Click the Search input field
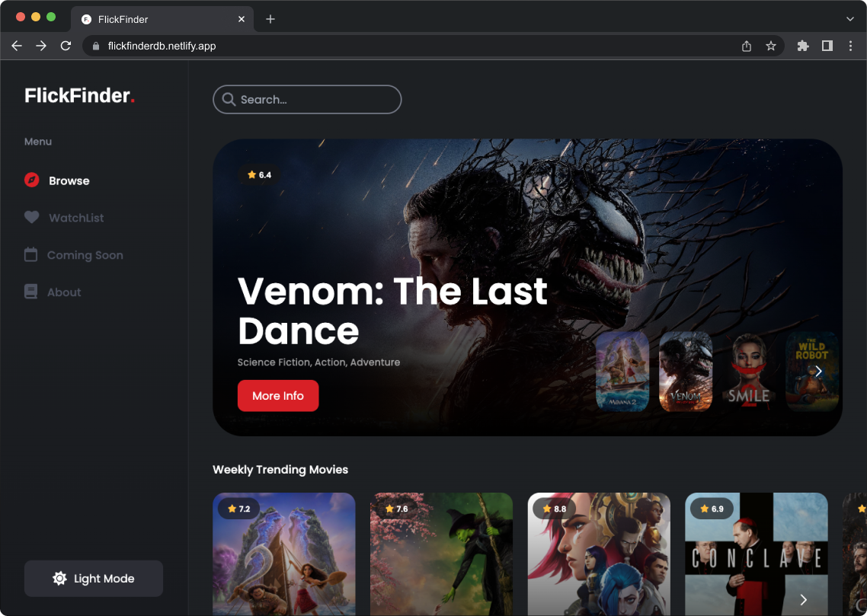This screenshot has width=867, height=616. point(307,100)
